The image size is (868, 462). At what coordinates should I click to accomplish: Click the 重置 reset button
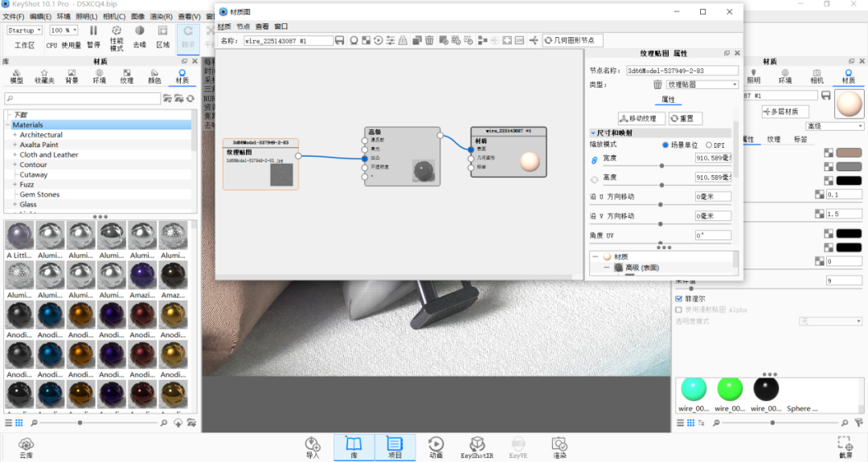686,118
